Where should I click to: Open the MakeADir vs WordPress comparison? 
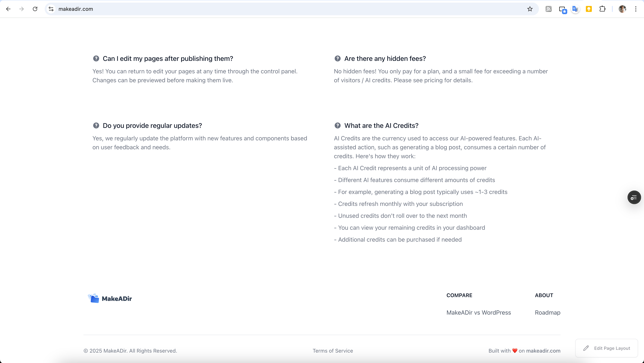pyautogui.click(x=479, y=313)
